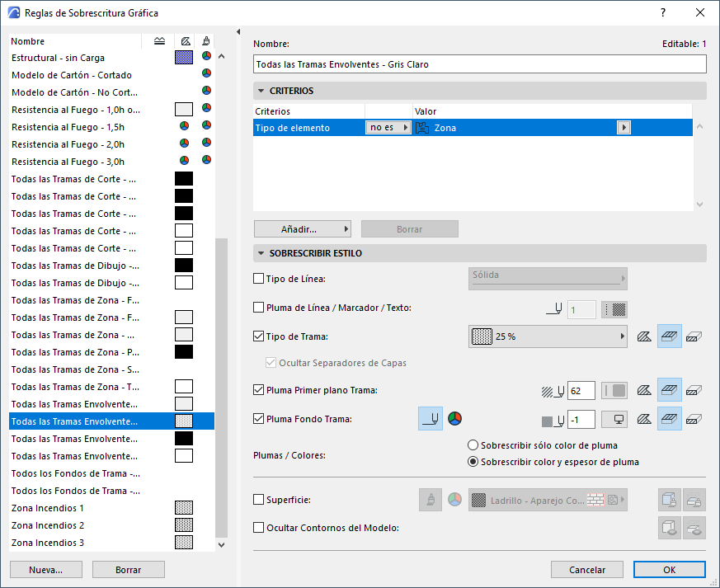Enable Pluma de Línea / Marcador / Texto checkbox
720x588 pixels.
[x=258, y=308]
